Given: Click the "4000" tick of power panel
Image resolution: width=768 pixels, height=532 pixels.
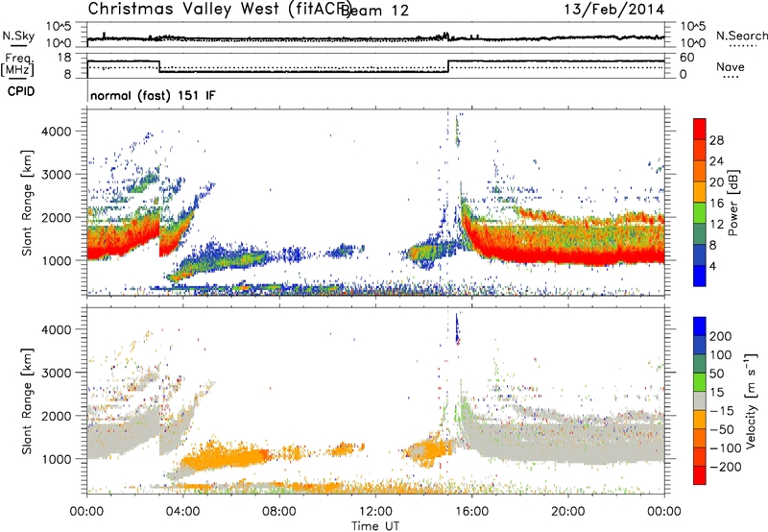Looking at the screenshot, I should (56, 132).
